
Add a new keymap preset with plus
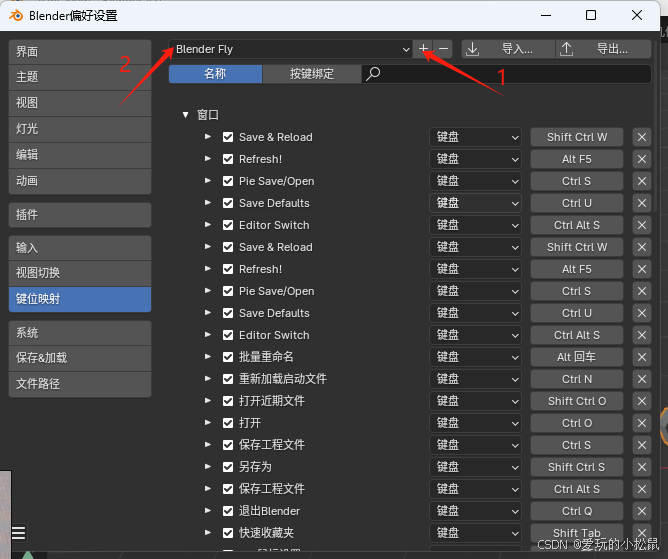(423, 49)
